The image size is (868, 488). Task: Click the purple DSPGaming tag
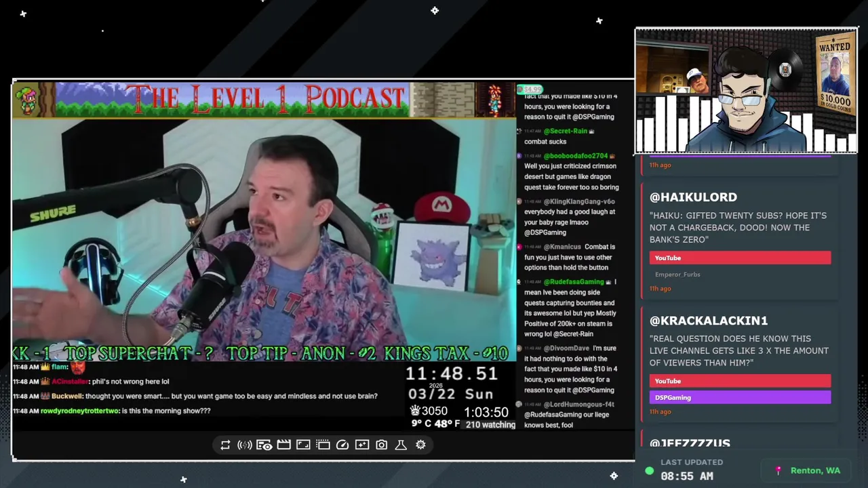point(740,397)
